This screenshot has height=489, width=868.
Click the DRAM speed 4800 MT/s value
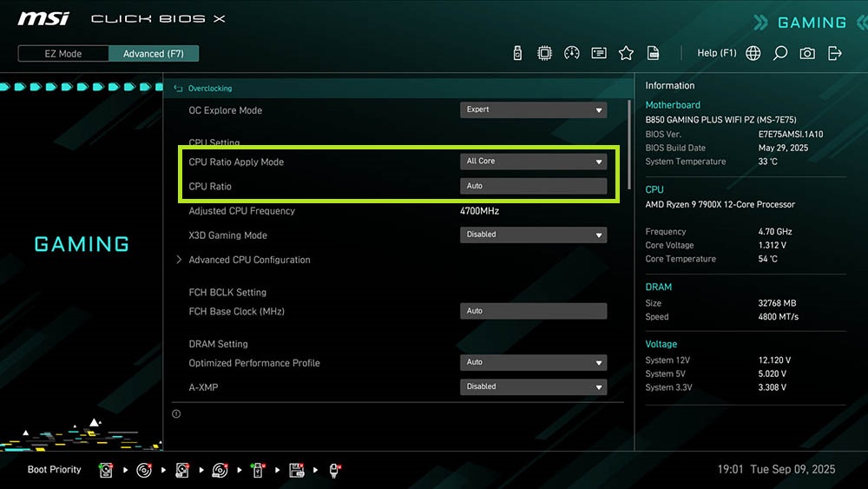coord(779,317)
